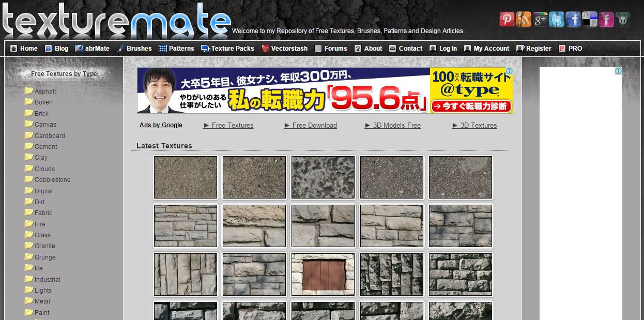The width and height of the screenshot is (644, 320).
Task: Click the AdChoices info icon on banner ad
Action: click(509, 71)
